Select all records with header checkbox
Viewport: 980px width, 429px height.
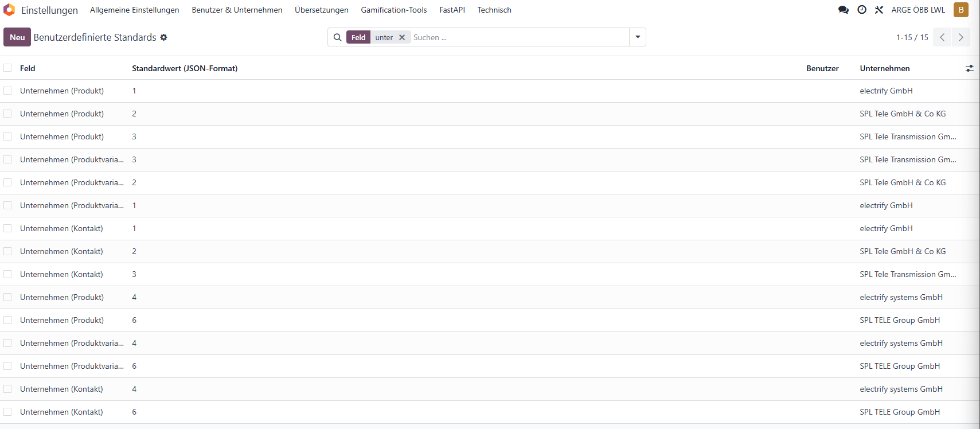coord(7,68)
